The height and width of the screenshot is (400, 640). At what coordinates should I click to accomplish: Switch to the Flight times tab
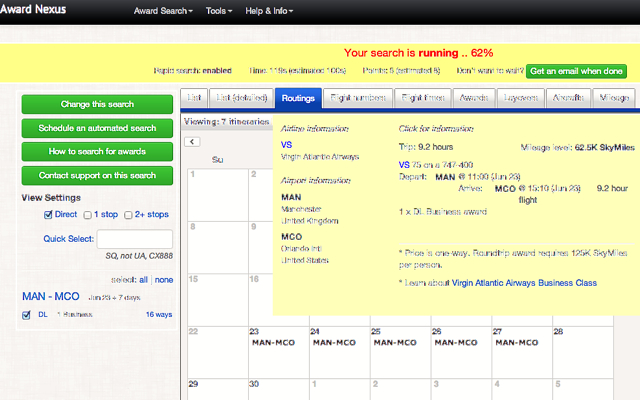[423, 98]
